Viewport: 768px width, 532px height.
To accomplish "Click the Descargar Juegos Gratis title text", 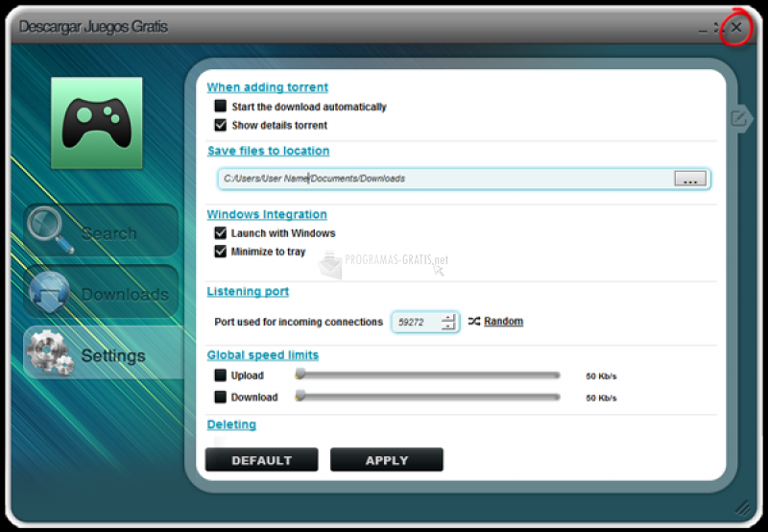I will pos(93,27).
